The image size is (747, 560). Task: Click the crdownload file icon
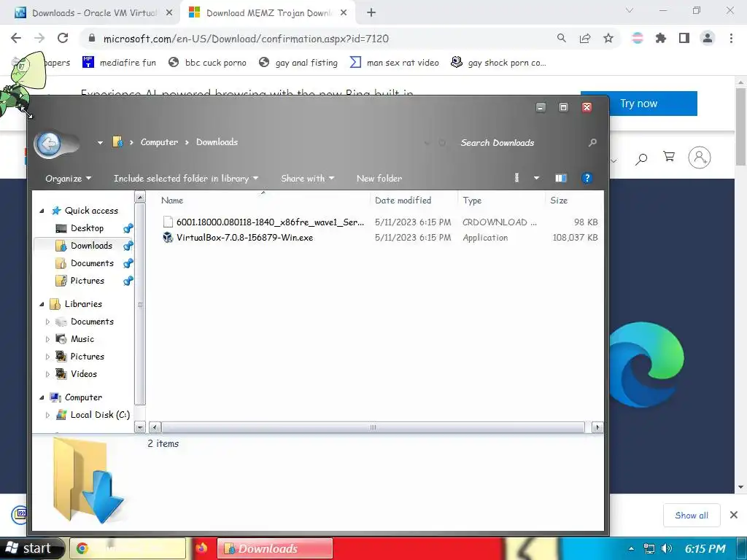point(168,222)
